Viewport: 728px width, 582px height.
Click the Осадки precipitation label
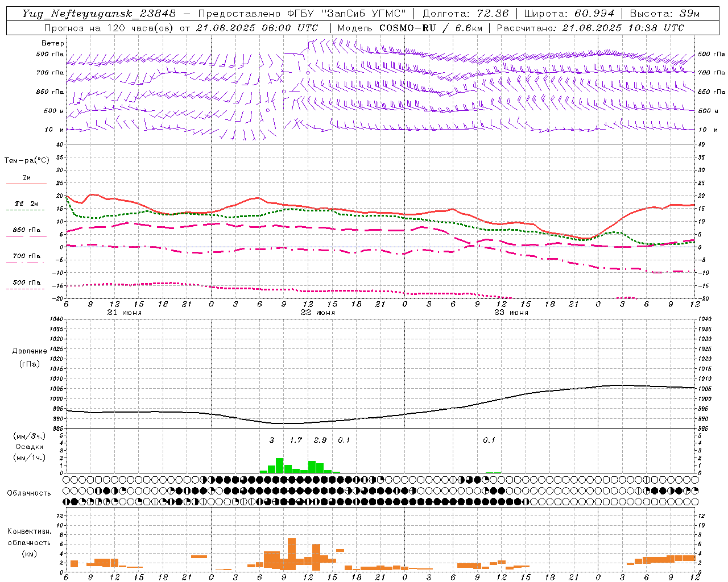[x=30, y=447]
